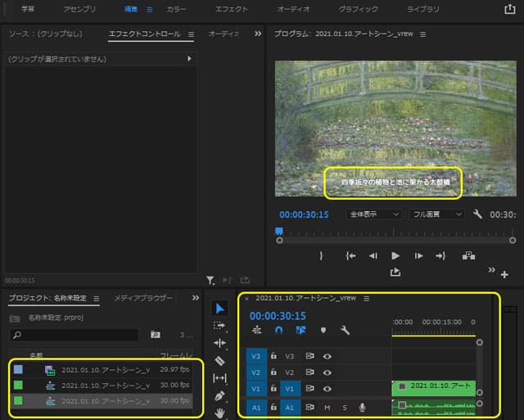Add a marker in timeline
524x420 pixels.
point(323,330)
